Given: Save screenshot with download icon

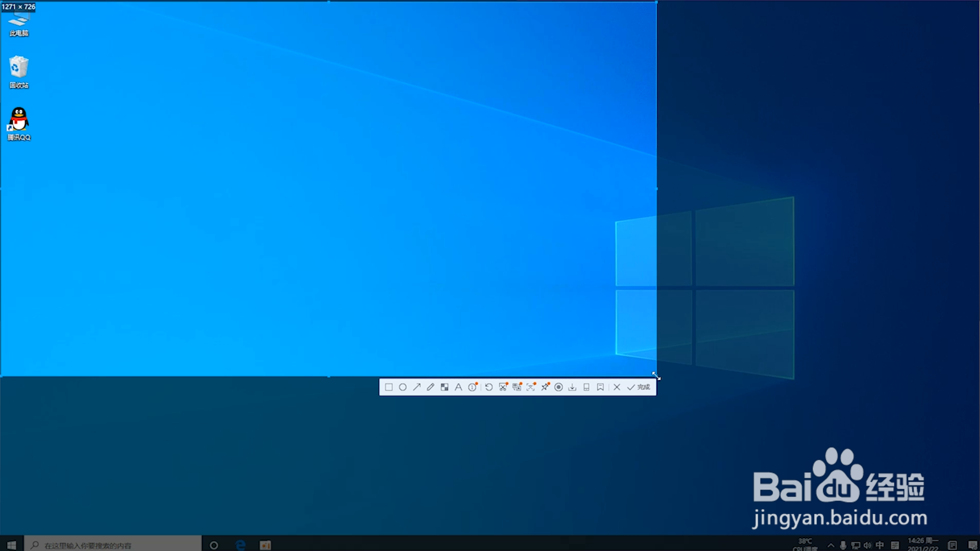Looking at the screenshot, I should tap(572, 387).
